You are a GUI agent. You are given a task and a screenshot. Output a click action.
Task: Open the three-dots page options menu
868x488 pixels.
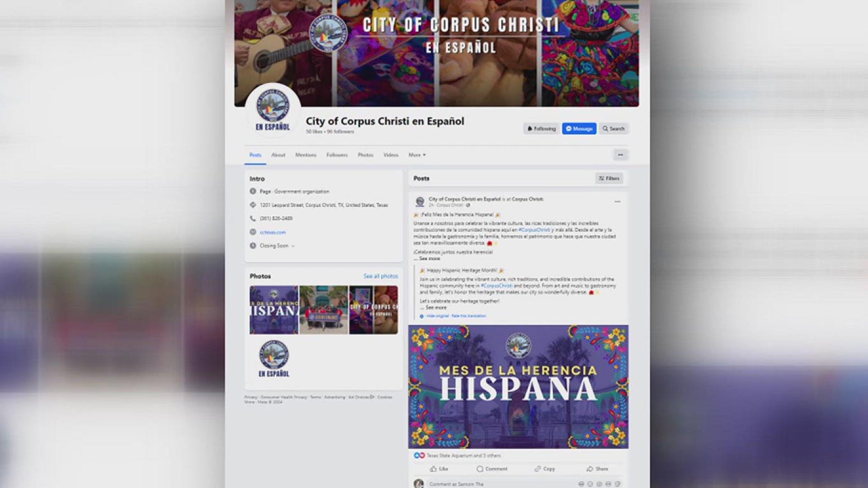click(620, 155)
